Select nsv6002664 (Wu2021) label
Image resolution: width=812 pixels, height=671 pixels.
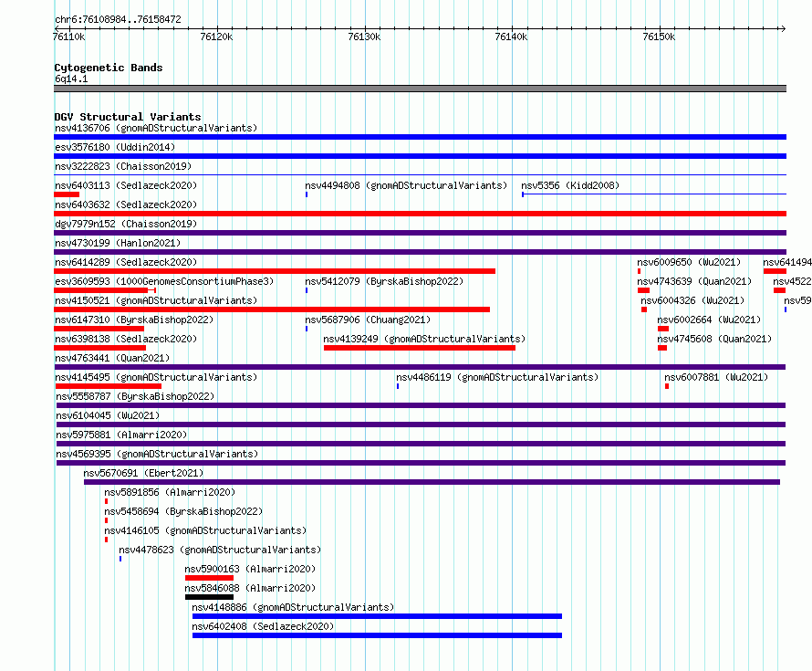pyautogui.click(x=710, y=320)
